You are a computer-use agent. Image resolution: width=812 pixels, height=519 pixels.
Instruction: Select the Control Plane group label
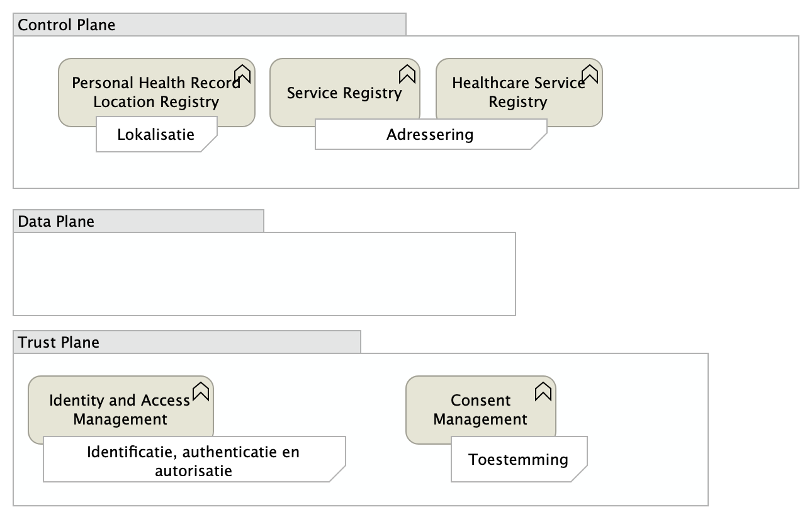pos(67,25)
